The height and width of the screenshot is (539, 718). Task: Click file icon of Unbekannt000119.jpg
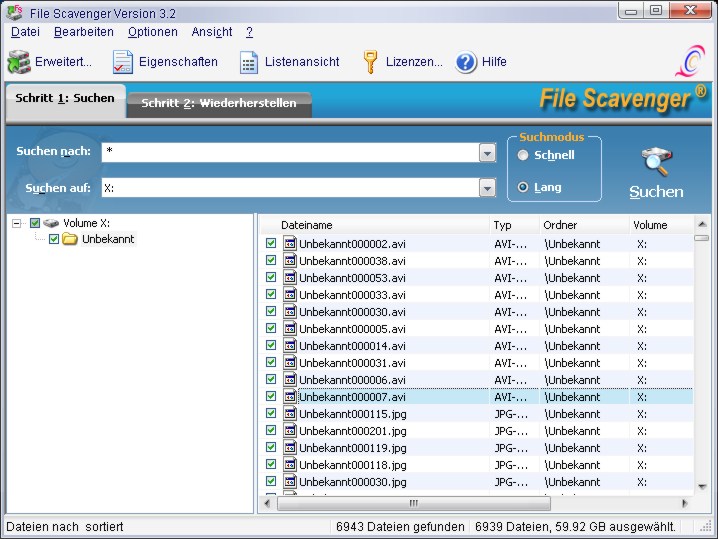point(289,447)
